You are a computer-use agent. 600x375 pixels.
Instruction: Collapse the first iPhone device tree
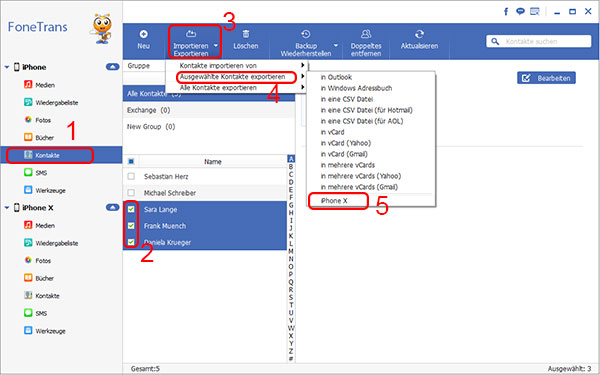point(7,67)
